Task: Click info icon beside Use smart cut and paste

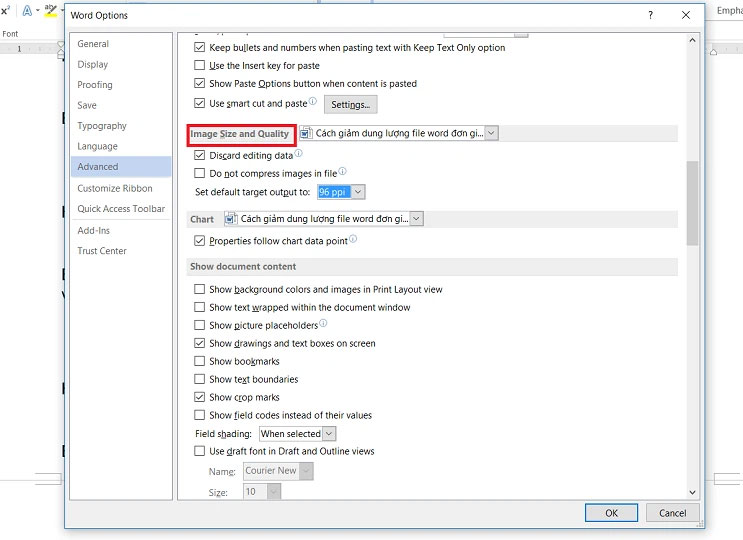Action: pos(313,102)
